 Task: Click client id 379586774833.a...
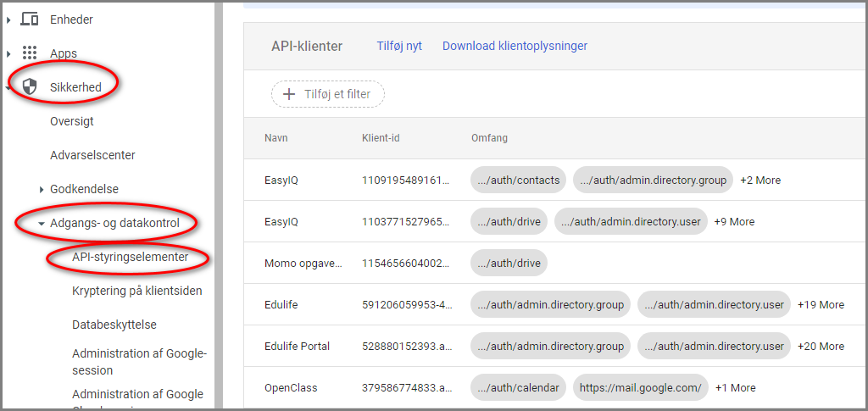click(408, 388)
